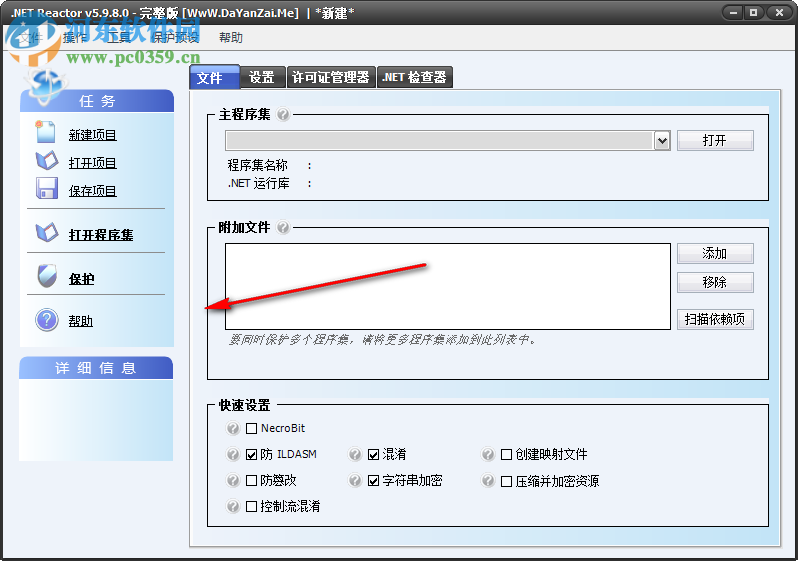The width and height of the screenshot is (798, 561).
Task: Click help icon next to 附加文件
Action: [x=283, y=227]
